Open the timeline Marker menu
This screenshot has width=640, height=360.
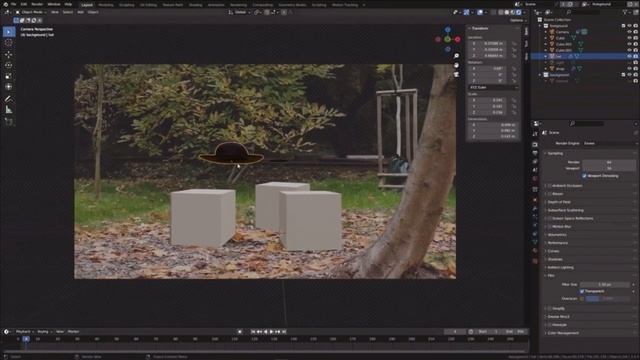pos(73,332)
